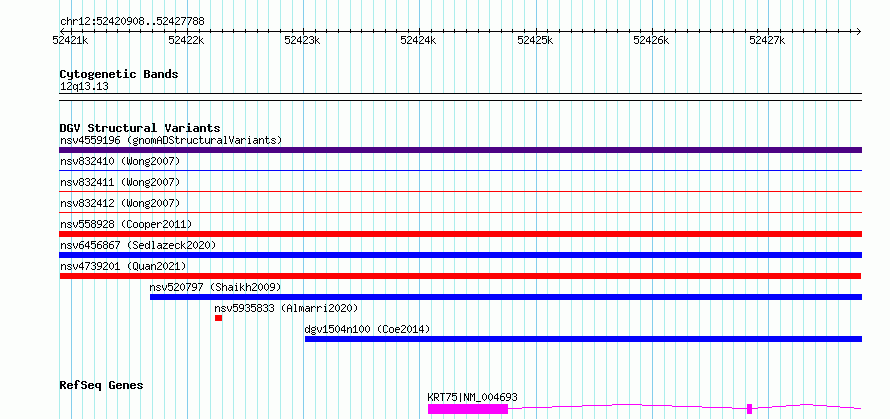Screen dimensions: 890x419
Task: Click the nsv6456867 (Sedlazeck2020) blue bar
Action: click(460, 255)
